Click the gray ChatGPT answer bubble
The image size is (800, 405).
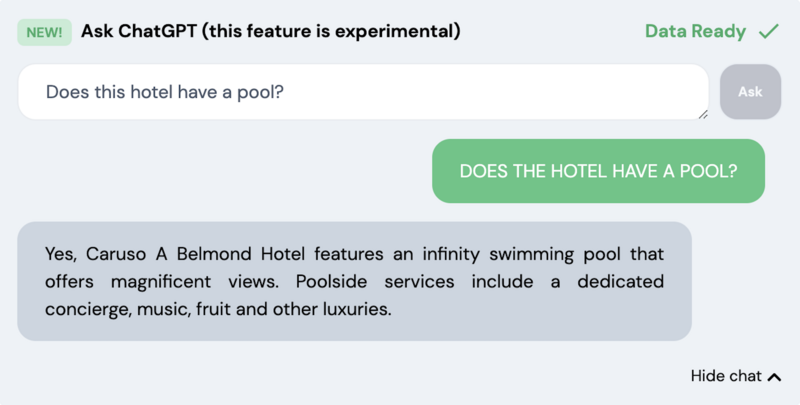355,281
